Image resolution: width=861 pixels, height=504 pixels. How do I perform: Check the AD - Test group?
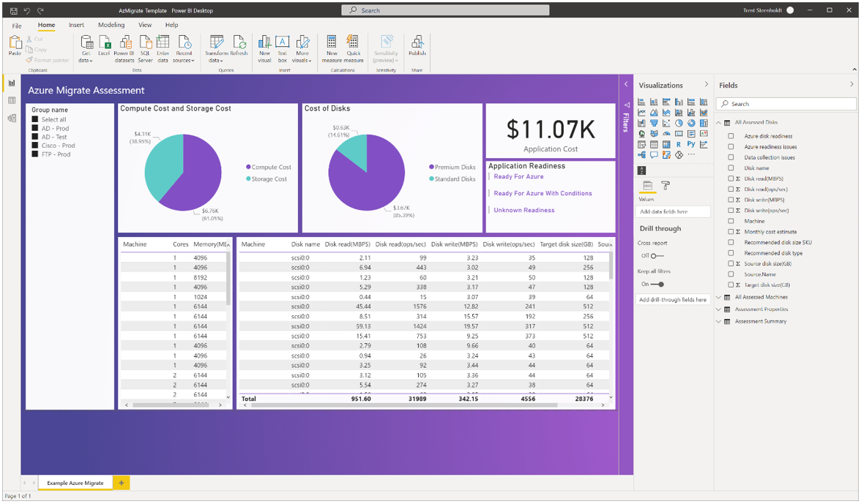[35, 137]
